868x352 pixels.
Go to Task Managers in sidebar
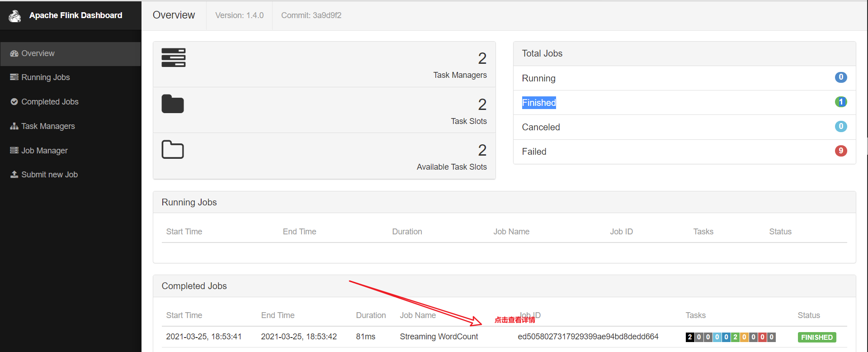tap(71, 126)
